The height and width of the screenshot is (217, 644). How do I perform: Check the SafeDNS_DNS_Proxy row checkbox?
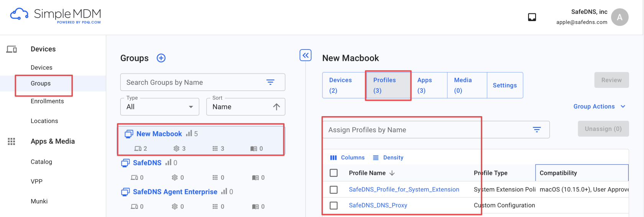[x=333, y=205]
